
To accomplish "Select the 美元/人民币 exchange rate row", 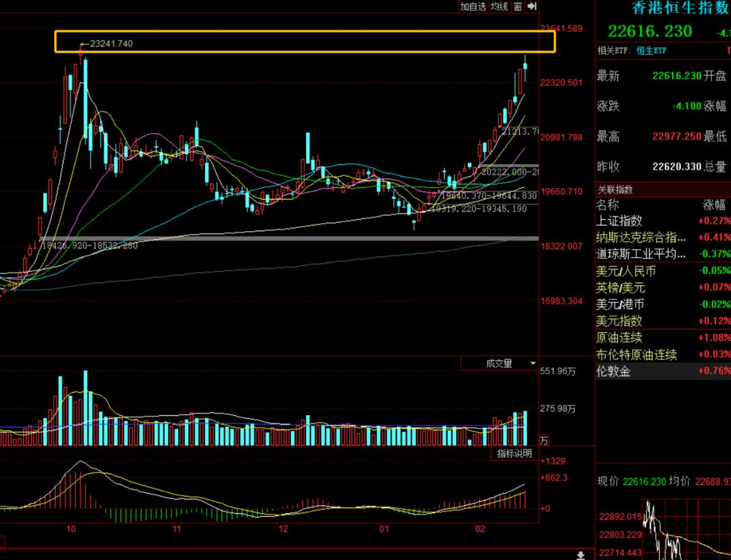I will click(x=625, y=271).
